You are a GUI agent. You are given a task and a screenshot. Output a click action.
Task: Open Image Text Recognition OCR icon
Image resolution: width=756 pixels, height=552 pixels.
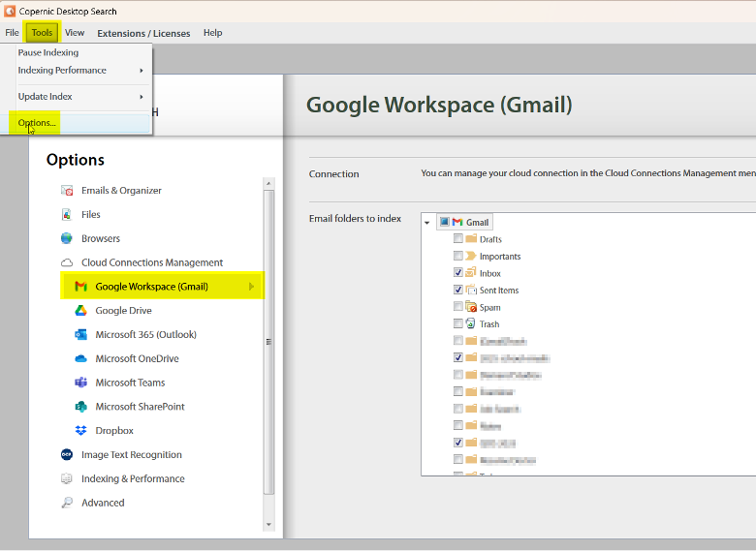(67, 455)
